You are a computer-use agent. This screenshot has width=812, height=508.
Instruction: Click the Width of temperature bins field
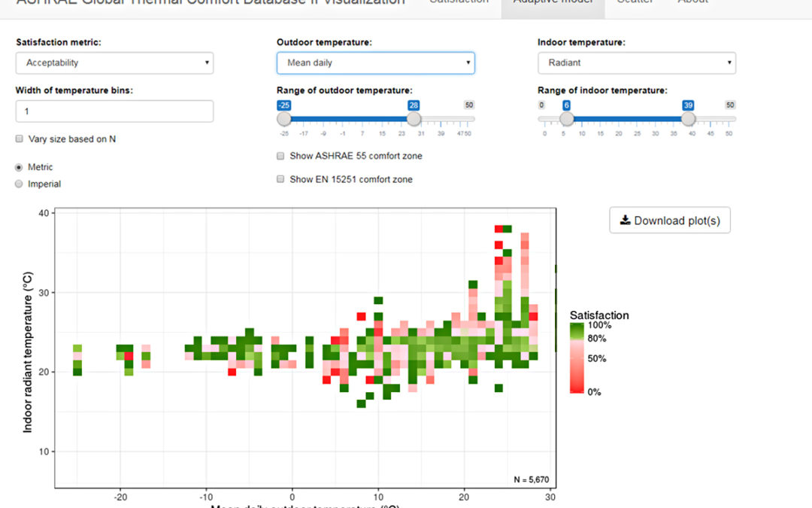tap(114, 111)
